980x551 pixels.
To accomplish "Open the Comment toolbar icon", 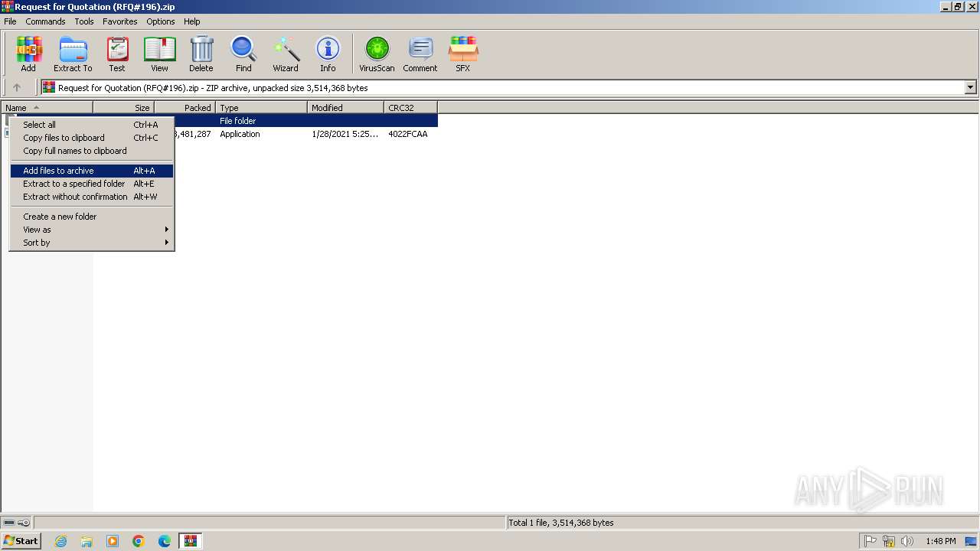I will point(420,54).
